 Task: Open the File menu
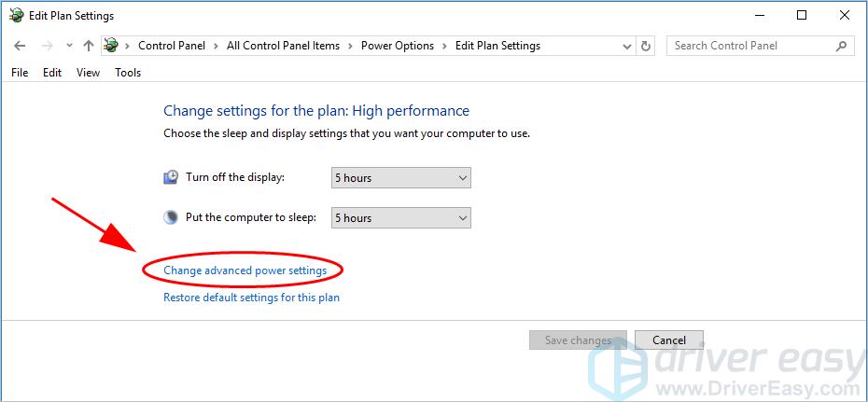(x=20, y=73)
